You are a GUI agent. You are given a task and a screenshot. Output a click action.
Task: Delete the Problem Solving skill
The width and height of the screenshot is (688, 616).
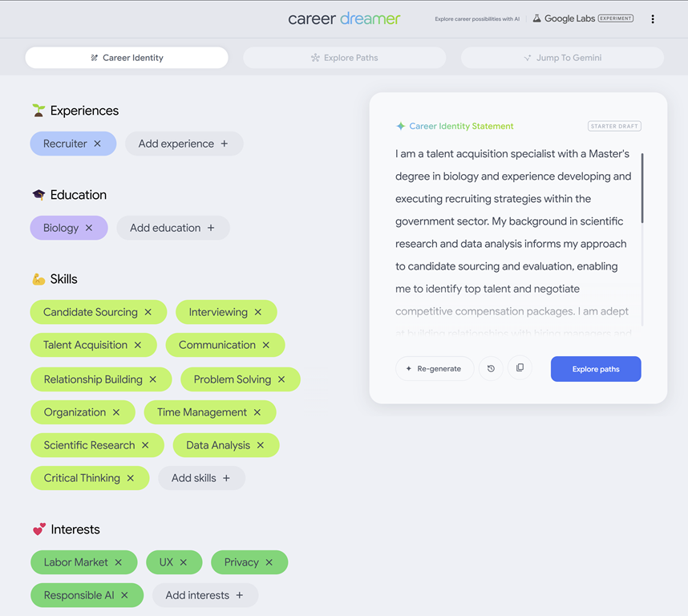tap(281, 379)
